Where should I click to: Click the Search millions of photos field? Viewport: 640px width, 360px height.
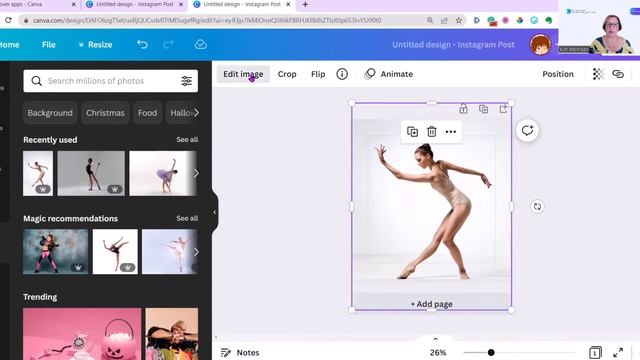coord(111,81)
